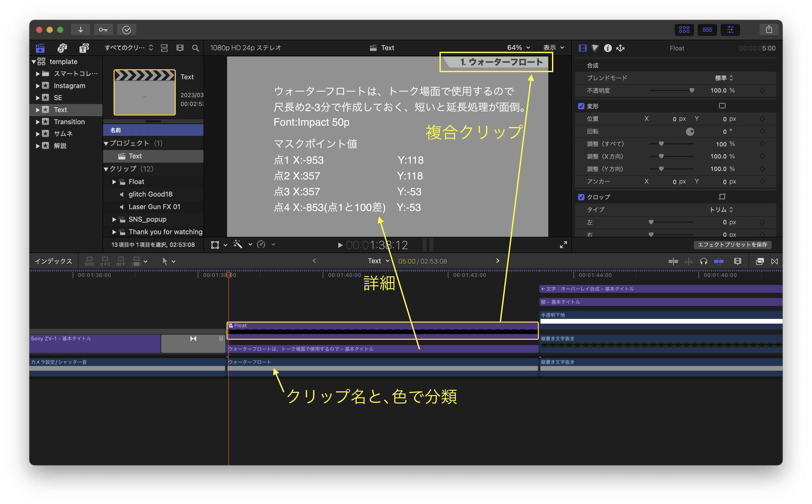Switch to the Info inspector icon

click(x=608, y=48)
